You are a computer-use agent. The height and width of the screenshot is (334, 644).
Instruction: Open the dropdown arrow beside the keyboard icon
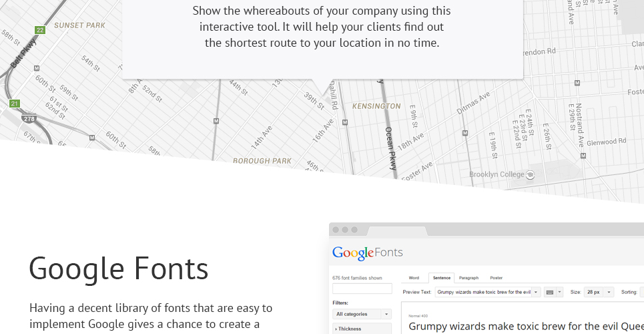(559, 293)
